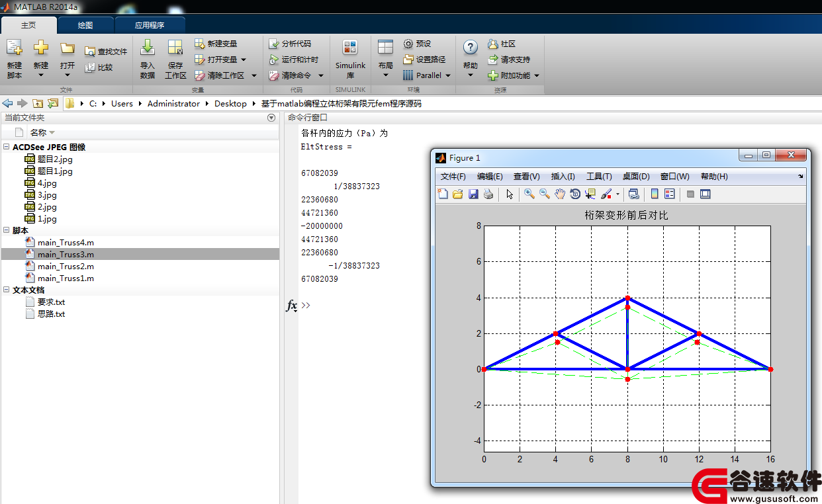822x504 pixels.
Task: Click 新建变量 new variable
Action: (216, 44)
